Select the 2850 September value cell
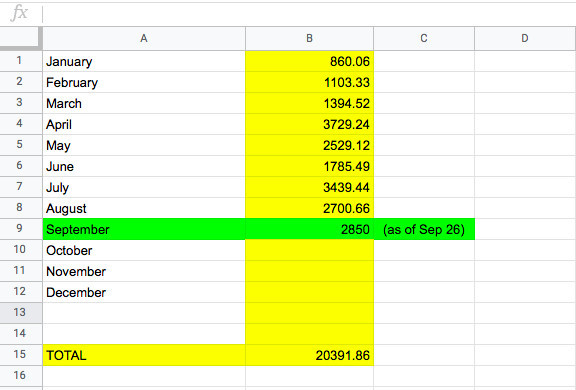The height and width of the screenshot is (390, 576). 310,229
